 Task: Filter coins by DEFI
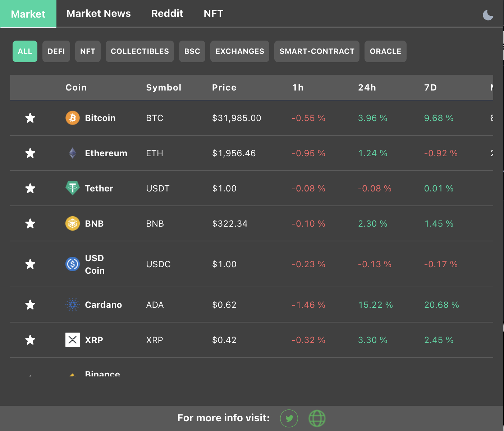(x=56, y=51)
